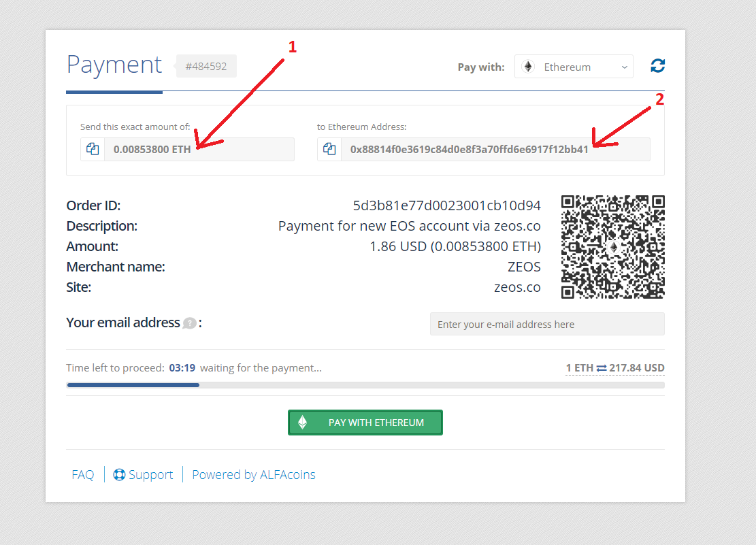
Task: Click Order ID value 5d3b81e77d0023001cb10d94
Action: click(x=446, y=205)
